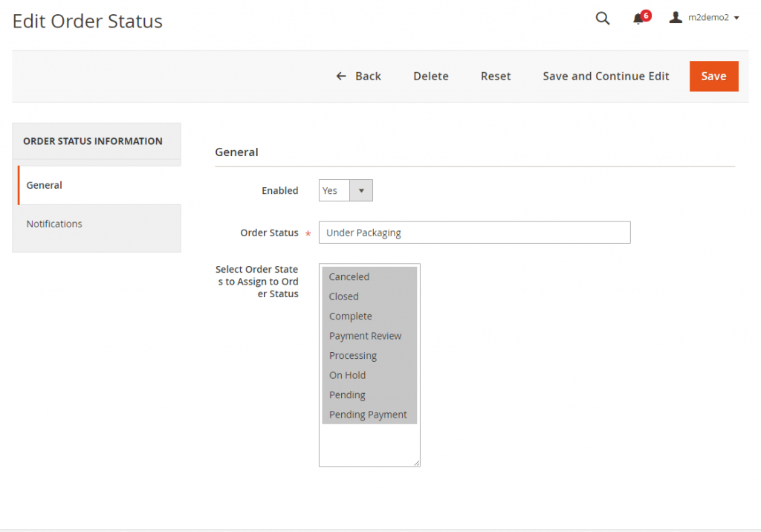The height and width of the screenshot is (532, 761).
Task: Go back using the Back button
Action: pos(358,76)
